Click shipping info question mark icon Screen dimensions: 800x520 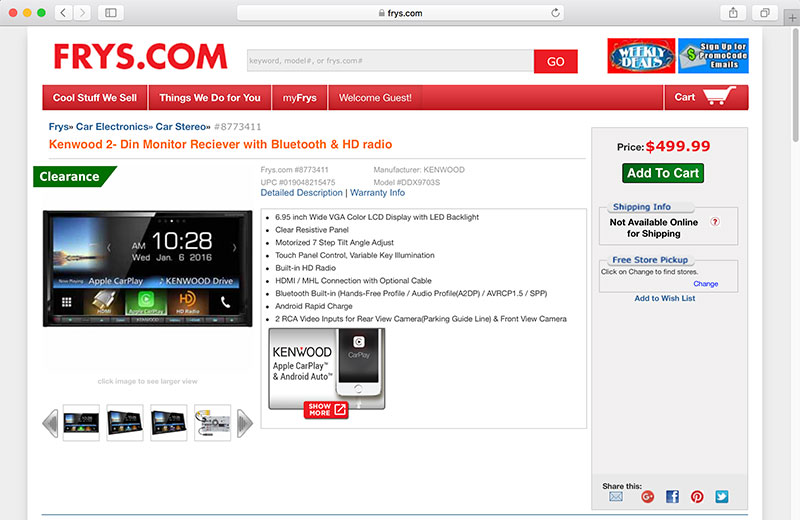(x=715, y=222)
